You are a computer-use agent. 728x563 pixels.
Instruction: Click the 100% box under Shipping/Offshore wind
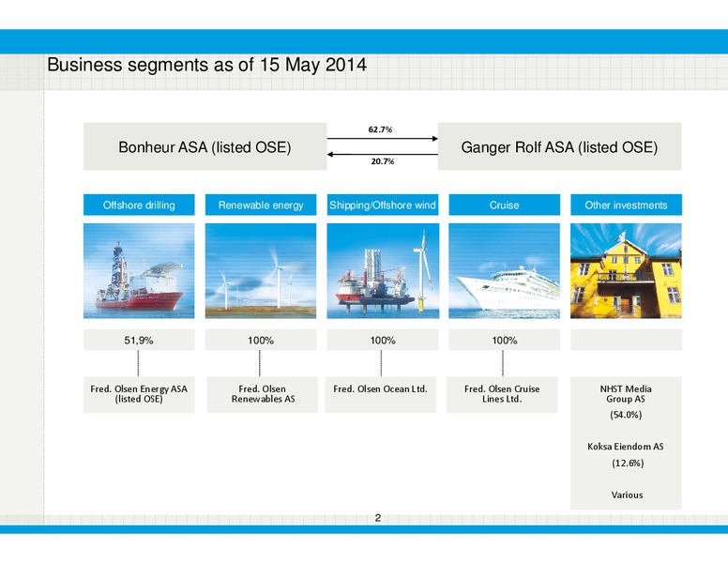[383, 340]
